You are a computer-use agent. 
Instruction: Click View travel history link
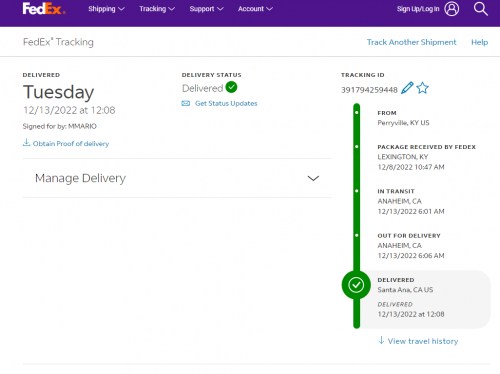coord(423,341)
